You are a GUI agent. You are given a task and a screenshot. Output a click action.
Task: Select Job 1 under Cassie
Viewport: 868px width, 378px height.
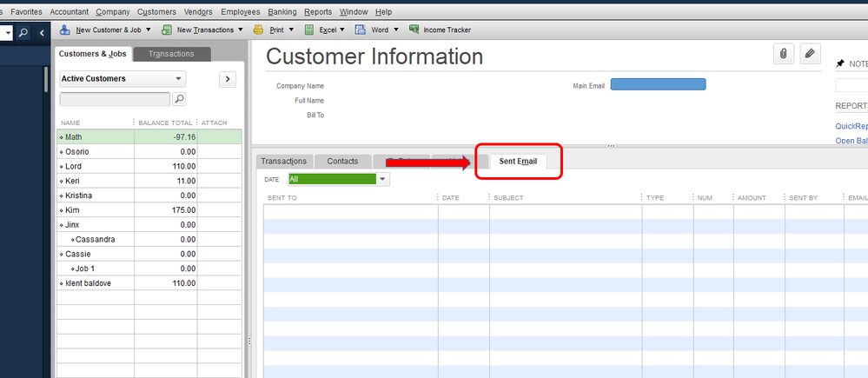pos(149,269)
